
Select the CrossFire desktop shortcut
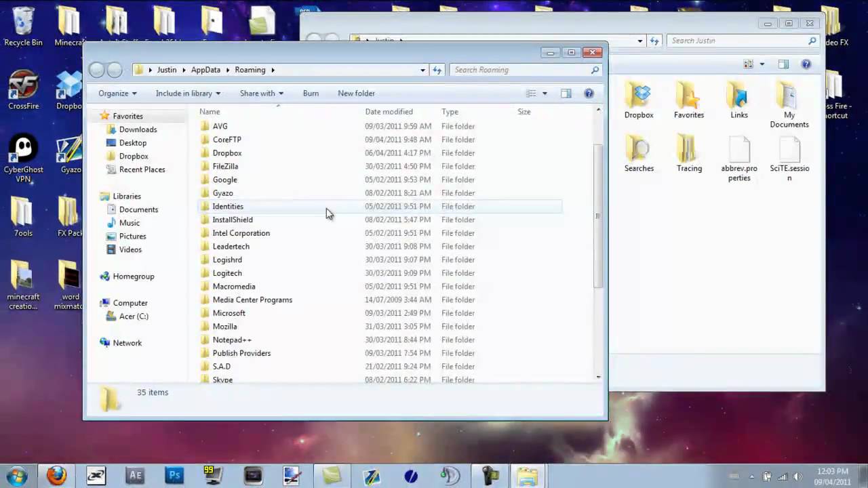(23, 89)
